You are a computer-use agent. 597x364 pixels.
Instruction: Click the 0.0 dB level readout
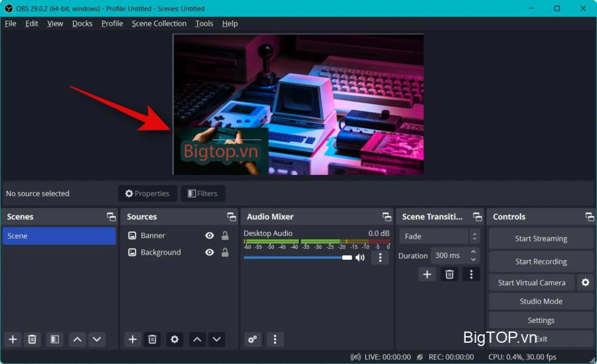tap(379, 233)
